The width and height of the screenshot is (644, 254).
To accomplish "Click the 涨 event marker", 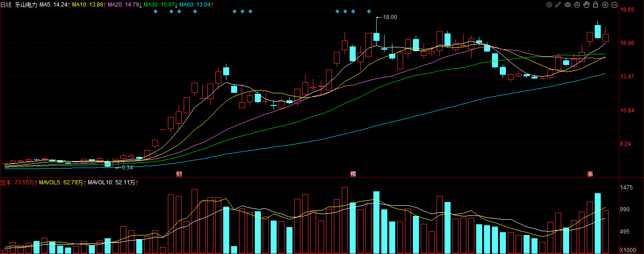I will [590, 174].
